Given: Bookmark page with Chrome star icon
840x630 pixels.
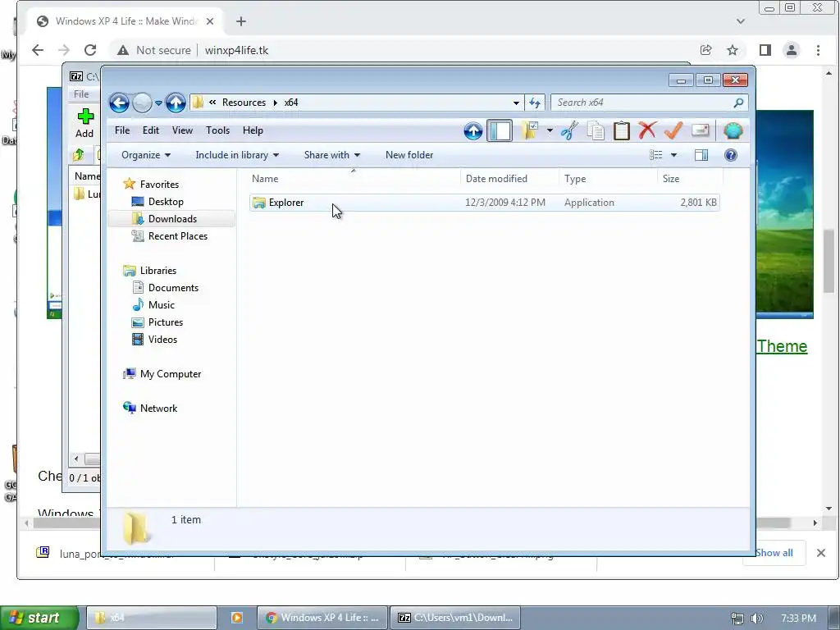Looking at the screenshot, I should click(733, 50).
